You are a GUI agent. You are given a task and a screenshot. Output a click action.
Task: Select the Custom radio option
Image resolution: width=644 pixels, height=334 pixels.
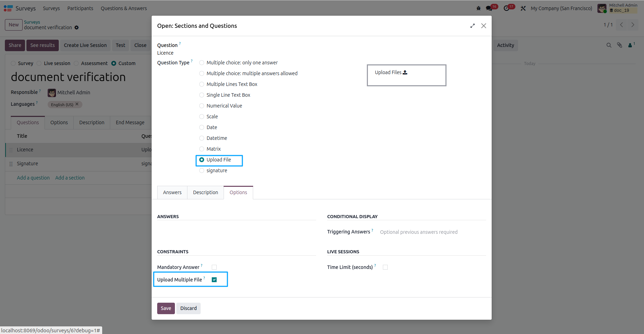point(114,63)
